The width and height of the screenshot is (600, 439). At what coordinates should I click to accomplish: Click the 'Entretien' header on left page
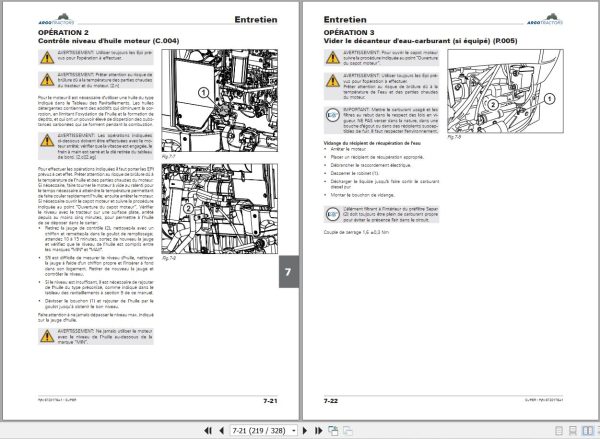tap(256, 20)
